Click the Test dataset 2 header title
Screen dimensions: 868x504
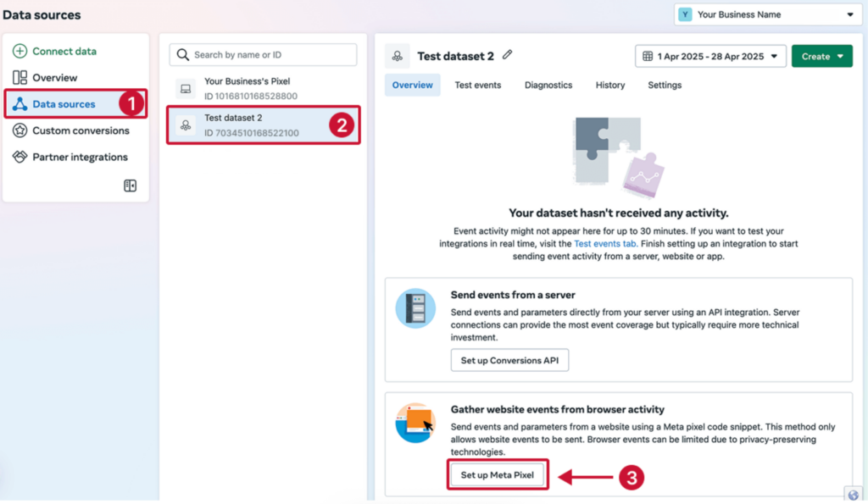tap(455, 56)
